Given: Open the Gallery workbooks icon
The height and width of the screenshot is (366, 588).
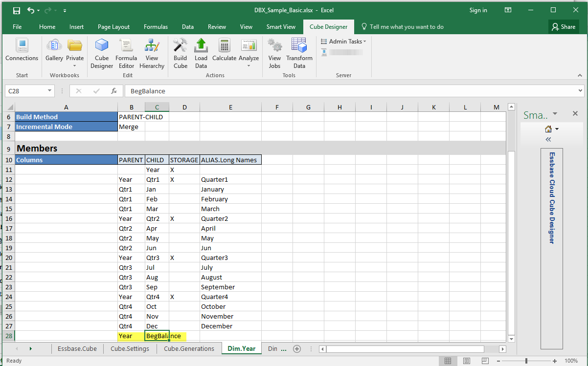Looking at the screenshot, I should (54, 50).
